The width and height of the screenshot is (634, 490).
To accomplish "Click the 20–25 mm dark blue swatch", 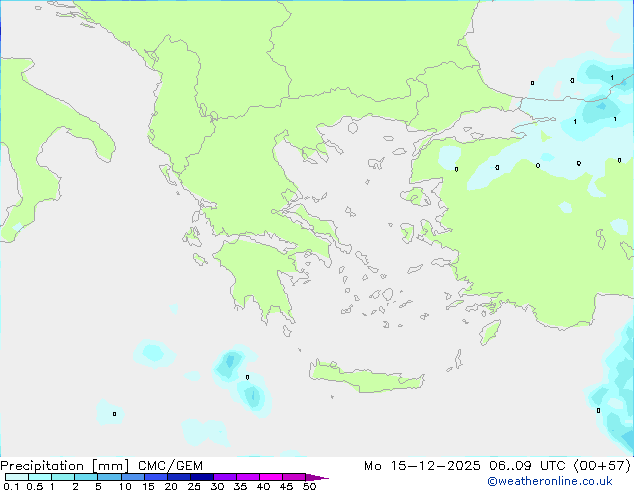I will point(179,477).
